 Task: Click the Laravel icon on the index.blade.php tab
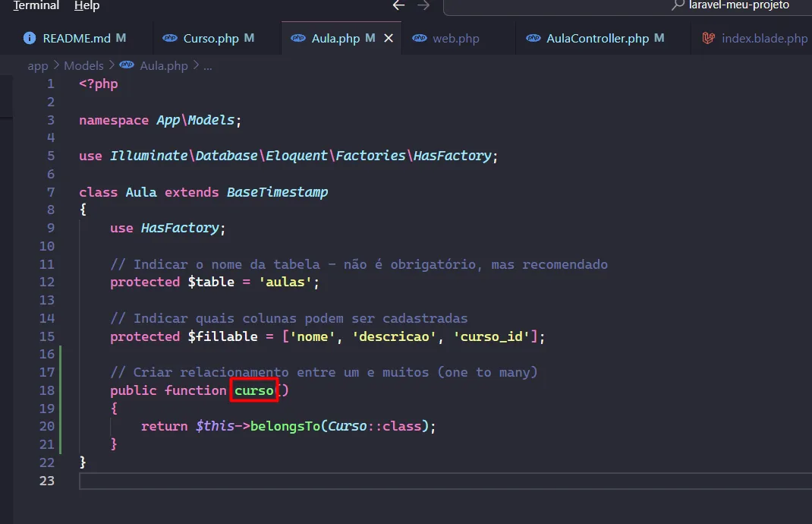tap(709, 38)
